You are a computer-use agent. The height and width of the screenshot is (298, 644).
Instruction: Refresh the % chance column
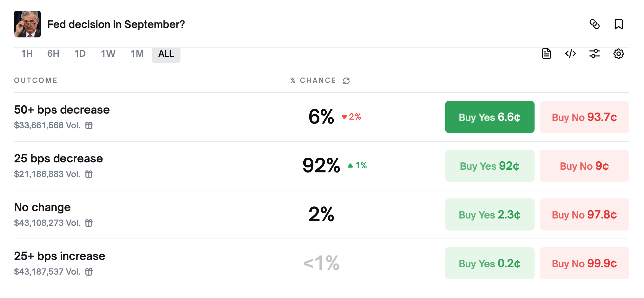coord(346,81)
